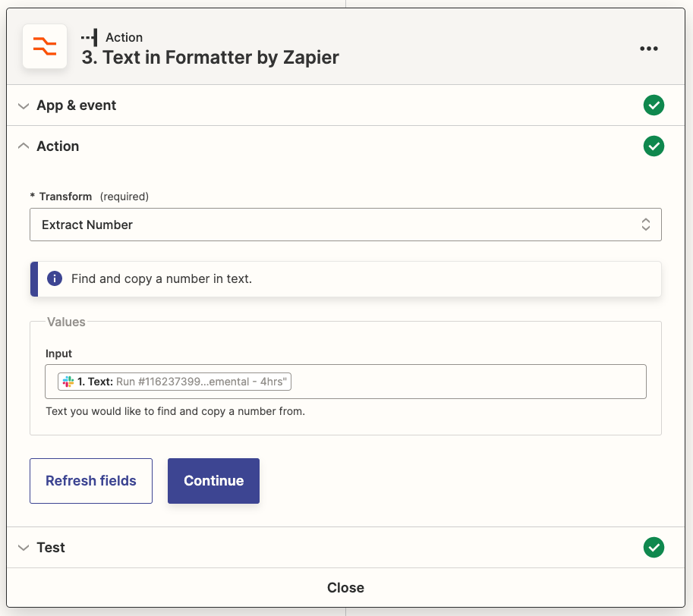Screen dimensions: 693x616
Task: Open the Transform dropdown
Action: (x=644, y=225)
